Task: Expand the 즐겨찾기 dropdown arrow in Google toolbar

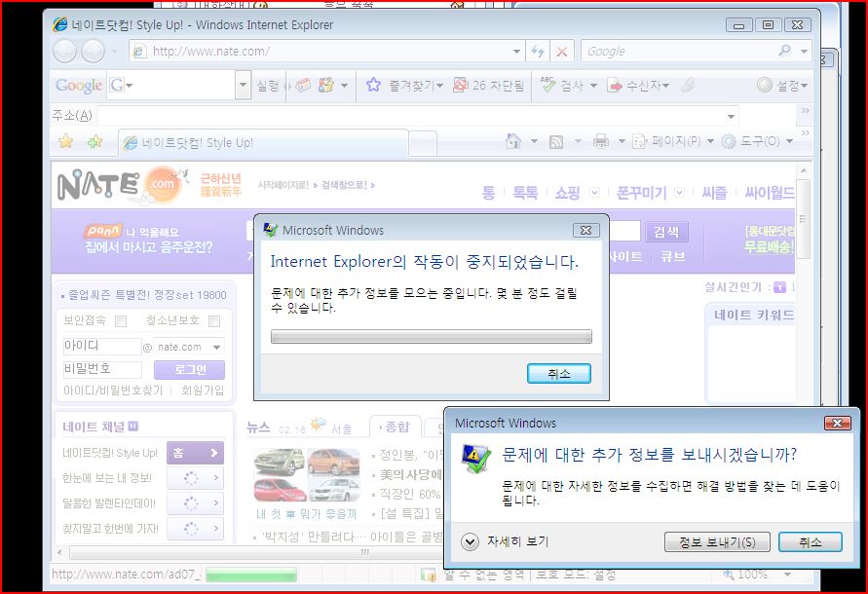Action: (440, 86)
